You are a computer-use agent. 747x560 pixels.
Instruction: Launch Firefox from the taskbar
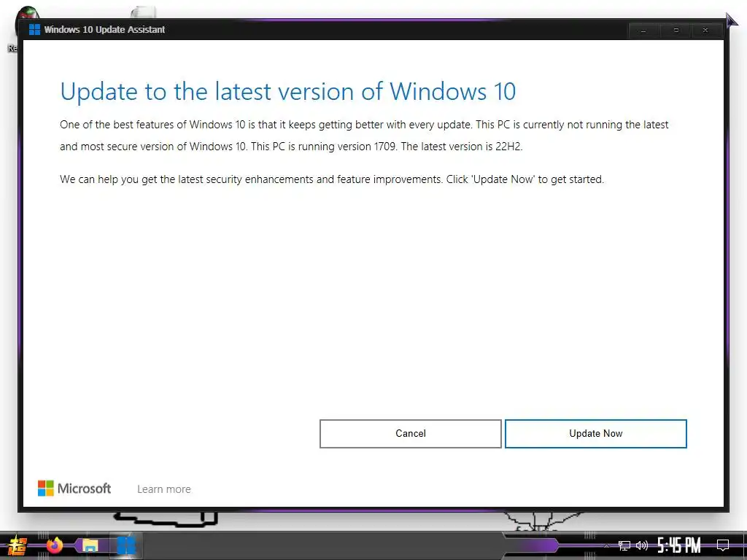(x=54, y=545)
